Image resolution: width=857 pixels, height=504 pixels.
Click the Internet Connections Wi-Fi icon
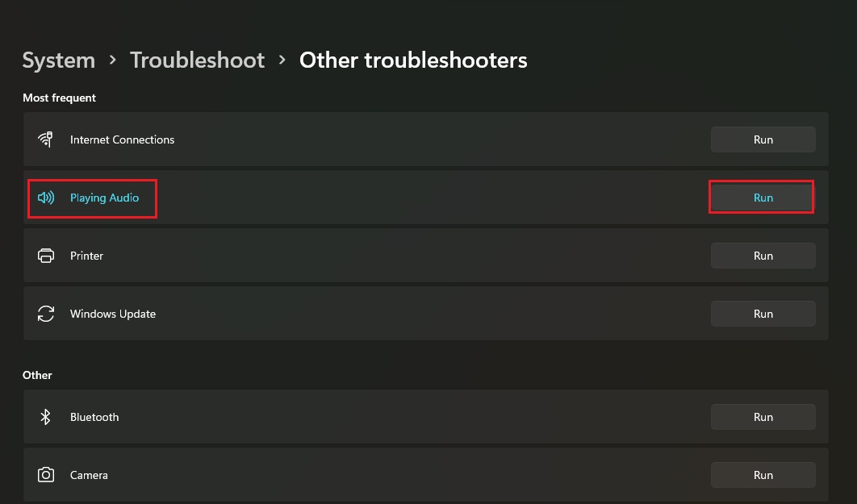coord(45,140)
